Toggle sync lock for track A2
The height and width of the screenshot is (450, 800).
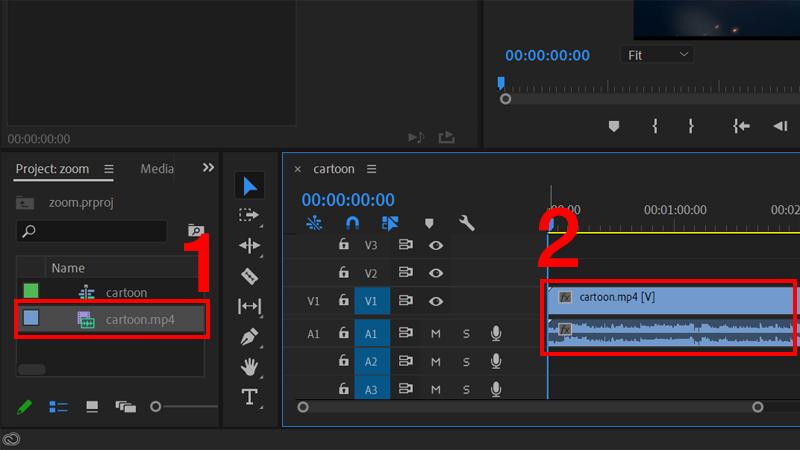pyautogui.click(x=406, y=361)
